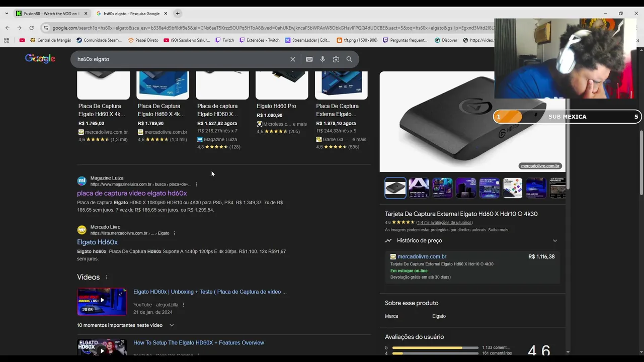This screenshot has height=362, width=644.
Task: Focus the Google search input field
Action: [x=181, y=59]
